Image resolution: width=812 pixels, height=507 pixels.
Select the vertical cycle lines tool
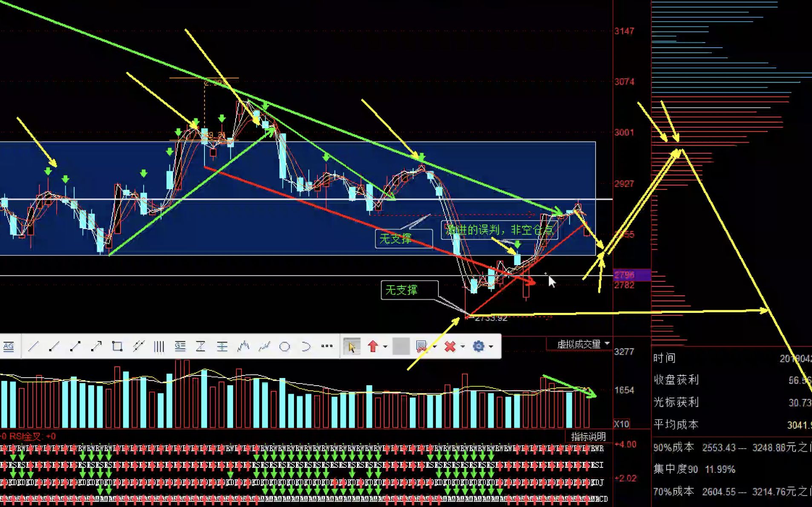(159, 347)
